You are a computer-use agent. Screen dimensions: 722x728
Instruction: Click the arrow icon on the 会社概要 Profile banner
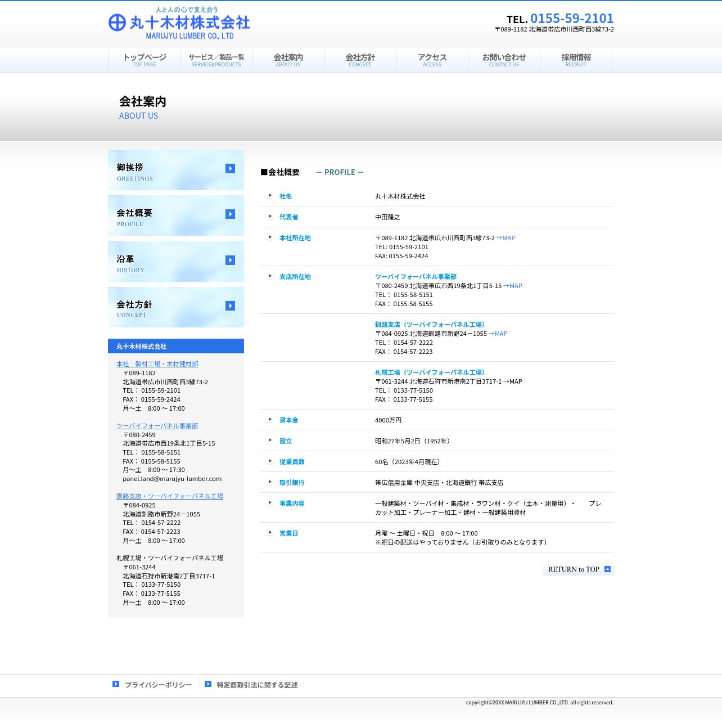pos(230,214)
